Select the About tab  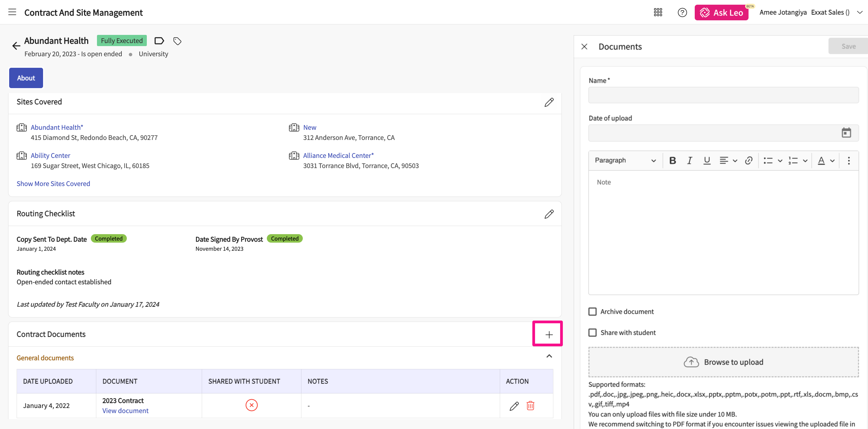coord(26,78)
